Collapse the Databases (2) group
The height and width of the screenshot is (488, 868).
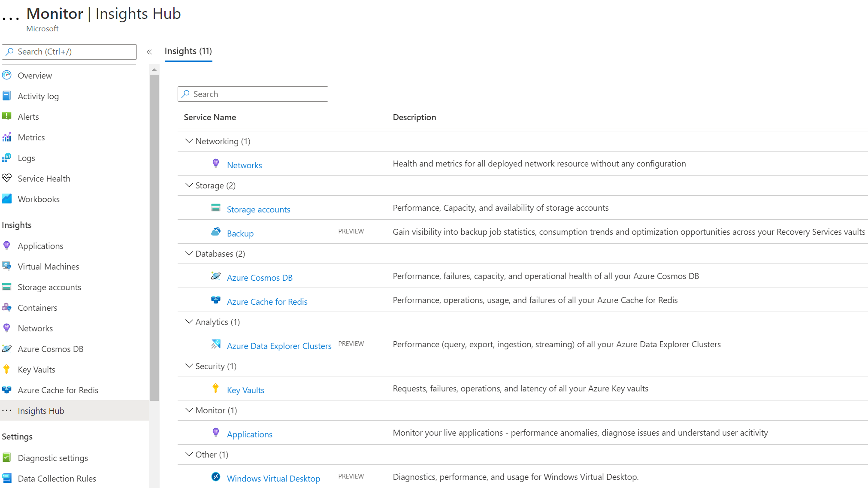tap(189, 253)
